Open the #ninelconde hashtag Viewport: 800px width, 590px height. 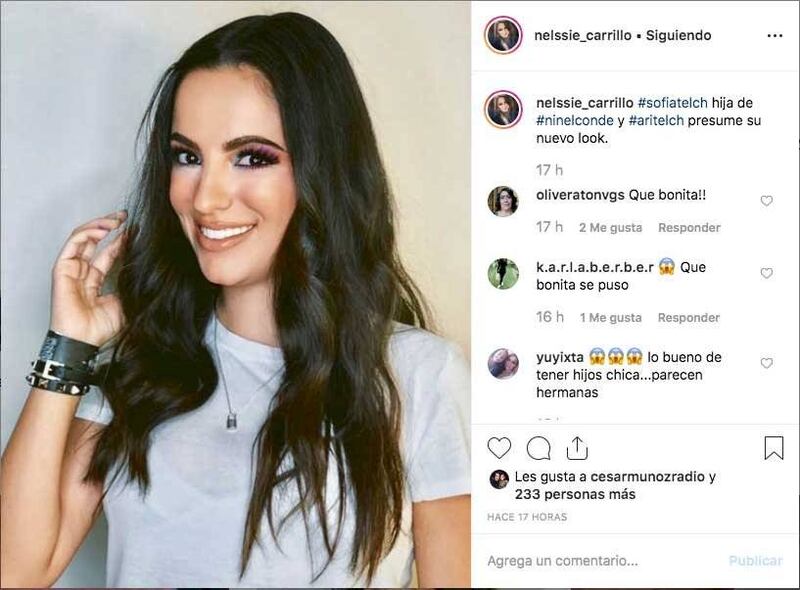574,120
